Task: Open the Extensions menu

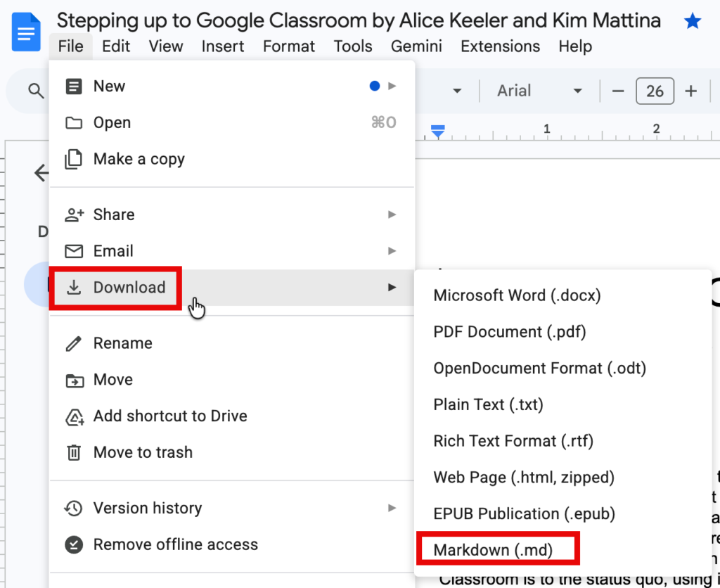Action: (500, 46)
